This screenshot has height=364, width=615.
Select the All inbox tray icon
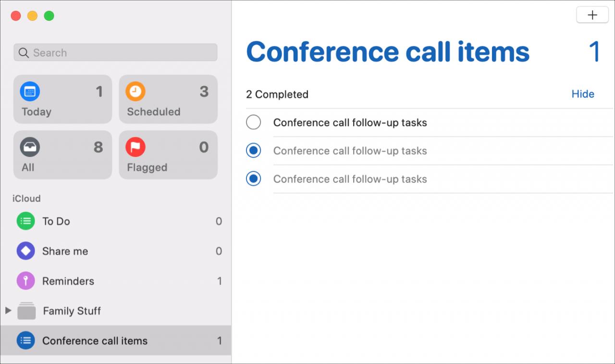click(x=30, y=147)
